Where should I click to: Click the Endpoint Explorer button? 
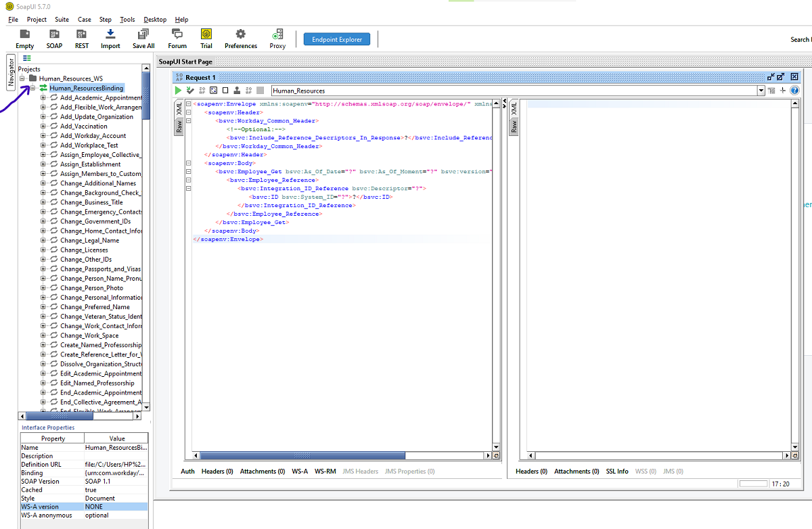tap(337, 40)
